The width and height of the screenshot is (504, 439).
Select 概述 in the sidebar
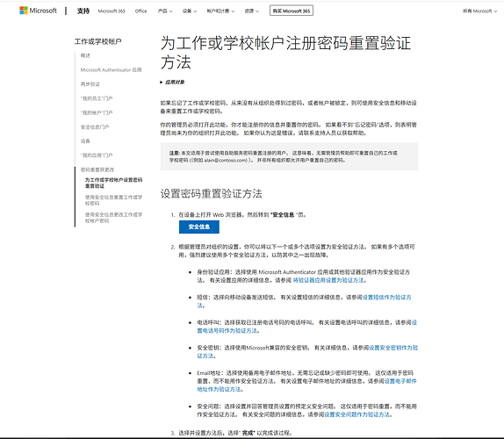[x=85, y=55]
